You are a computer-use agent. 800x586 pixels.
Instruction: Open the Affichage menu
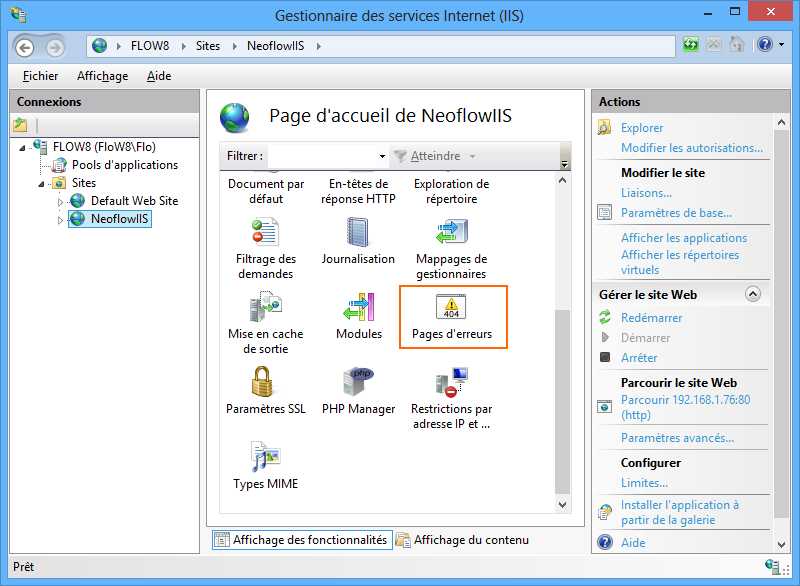103,76
